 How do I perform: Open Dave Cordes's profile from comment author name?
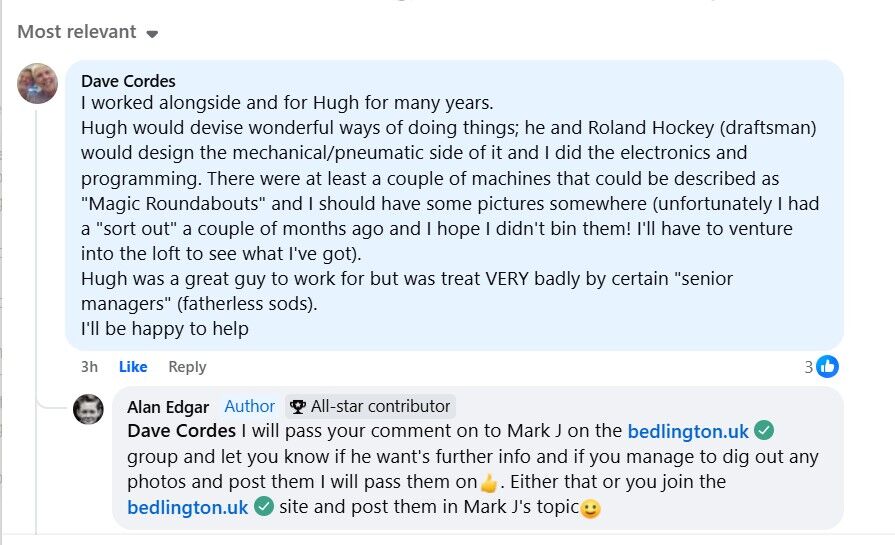tap(126, 81)
